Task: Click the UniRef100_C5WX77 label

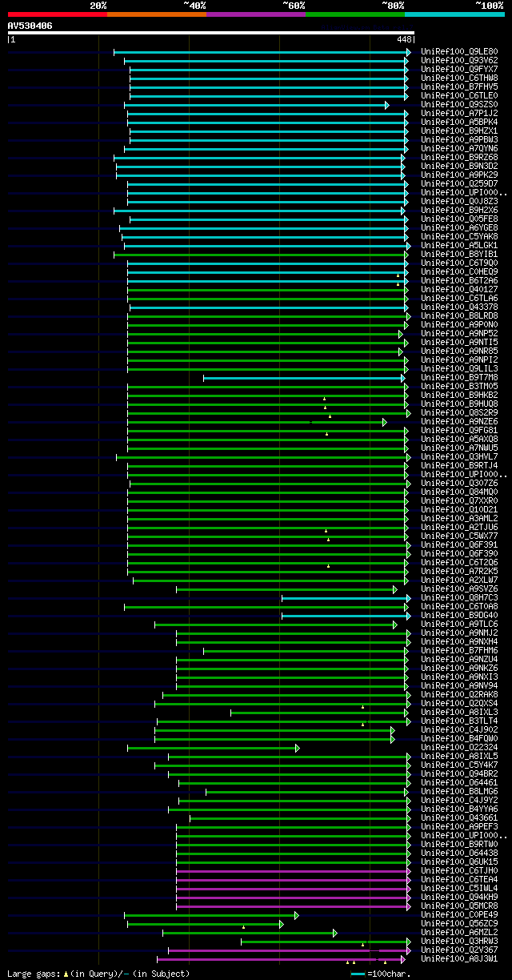Action: (459, 536)
